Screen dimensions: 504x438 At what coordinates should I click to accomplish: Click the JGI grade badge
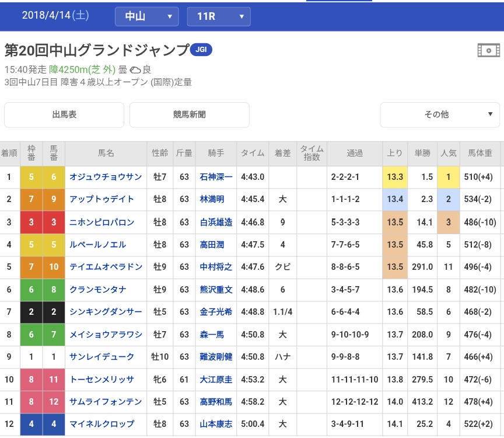[201, 50]
